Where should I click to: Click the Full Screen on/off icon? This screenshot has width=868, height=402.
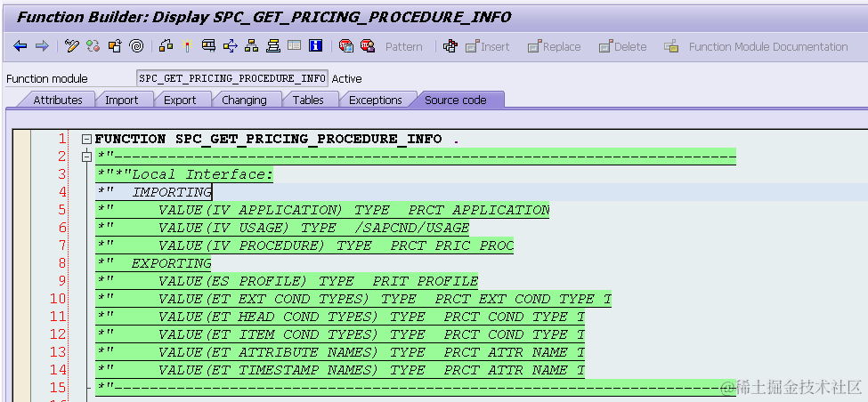pyautogui.click(x=295, y=46)
